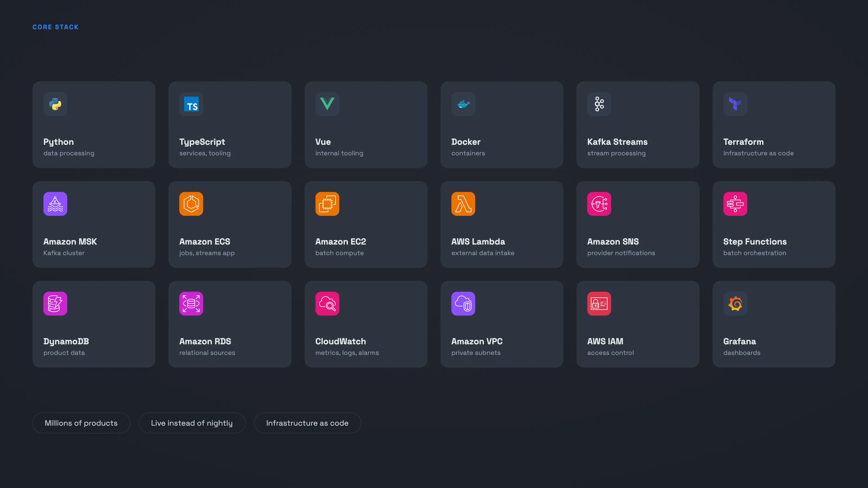Click the orange Amazon ECS icon
The image size is (868, 488).
point(191,204)
